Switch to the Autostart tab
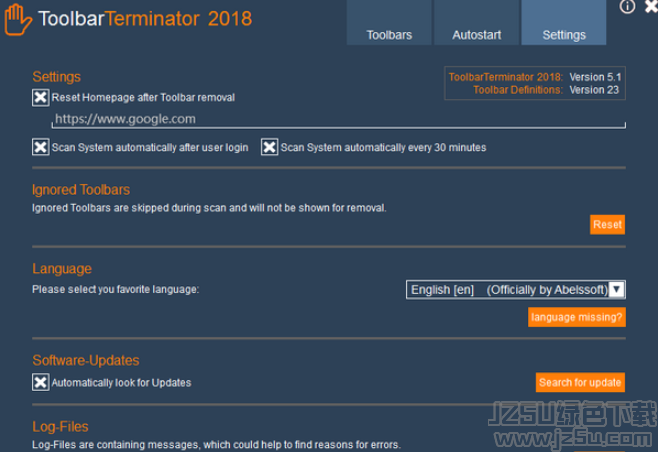This screenshot has width=658, height=452. click(x=476, y=23)
